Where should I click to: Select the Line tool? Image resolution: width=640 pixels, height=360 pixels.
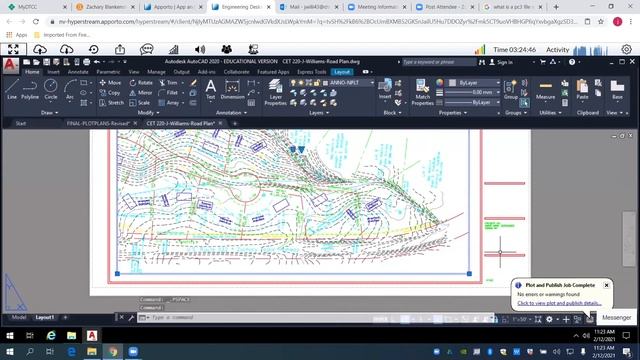[12, 89]
